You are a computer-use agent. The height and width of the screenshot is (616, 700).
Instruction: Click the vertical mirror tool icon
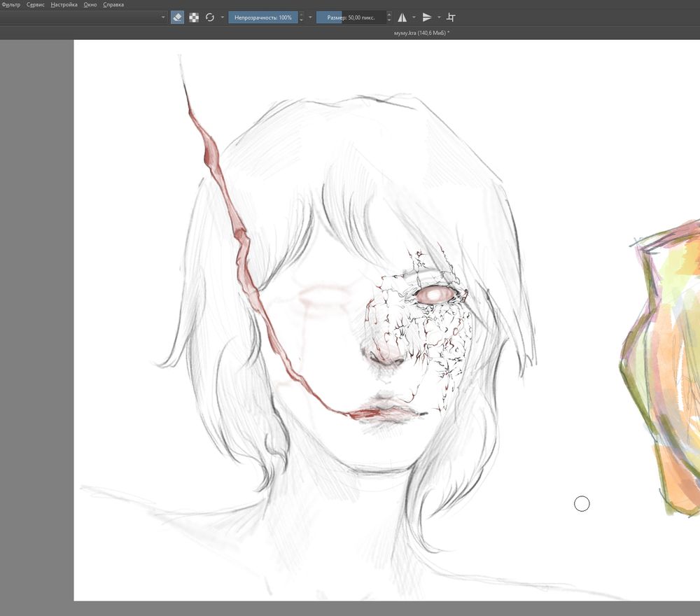427,17
